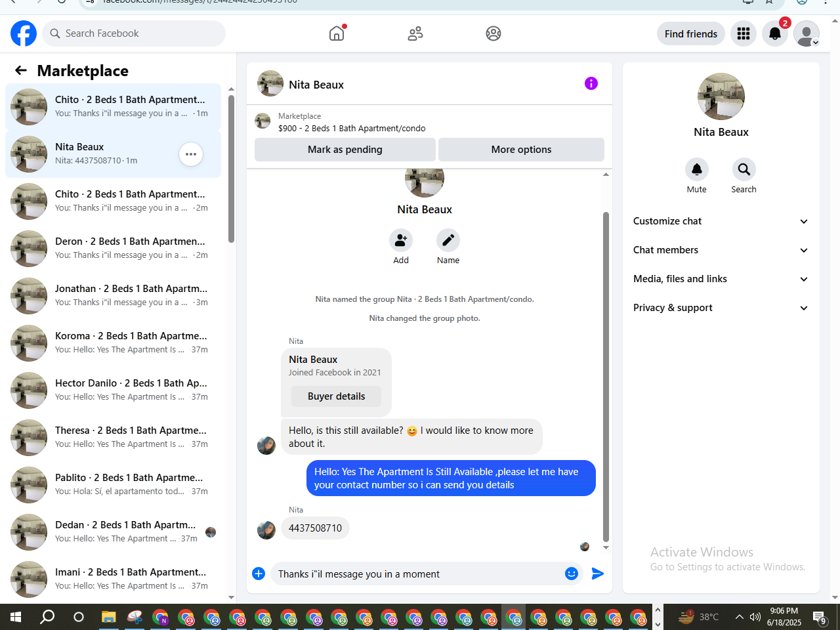
Task: Expand the Chat members section
Action: [x=721, y=250]
